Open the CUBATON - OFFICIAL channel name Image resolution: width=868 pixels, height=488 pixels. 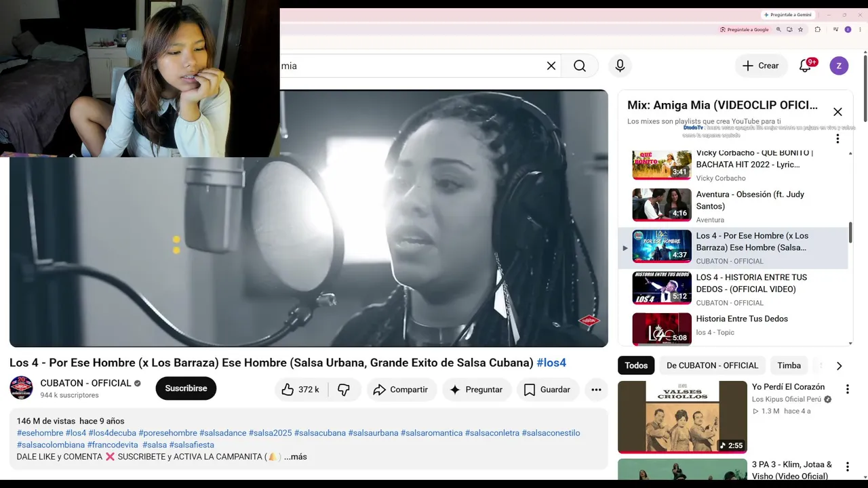(85, 383)
